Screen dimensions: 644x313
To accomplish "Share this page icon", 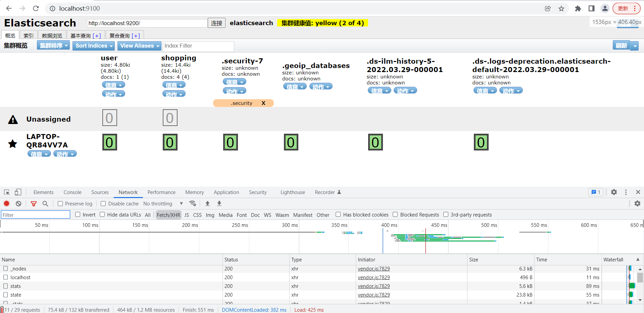I will point(548,9).
